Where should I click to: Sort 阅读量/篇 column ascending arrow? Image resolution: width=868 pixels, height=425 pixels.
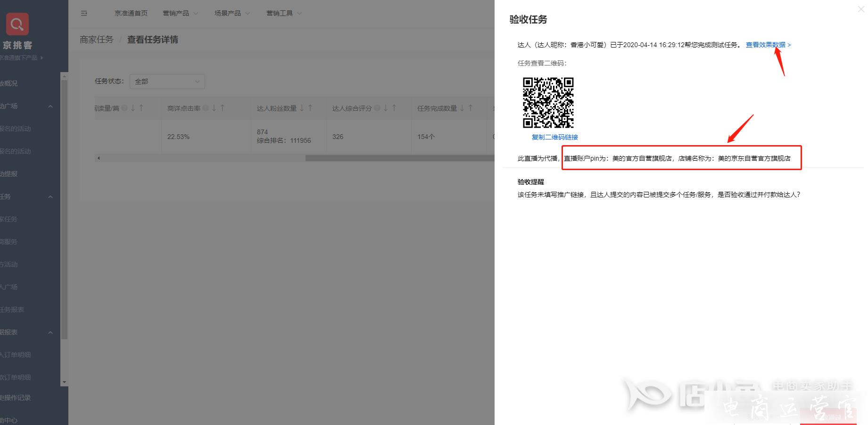(141, 108)
